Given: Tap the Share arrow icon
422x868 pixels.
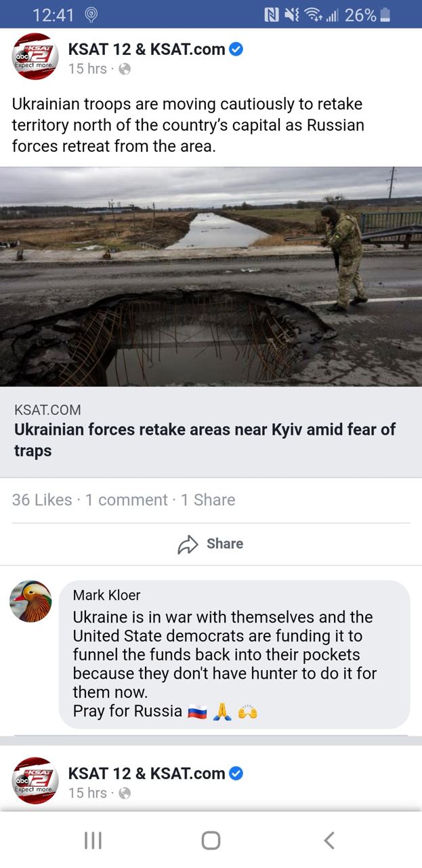Looking at the screenshot, I should 187,545.
